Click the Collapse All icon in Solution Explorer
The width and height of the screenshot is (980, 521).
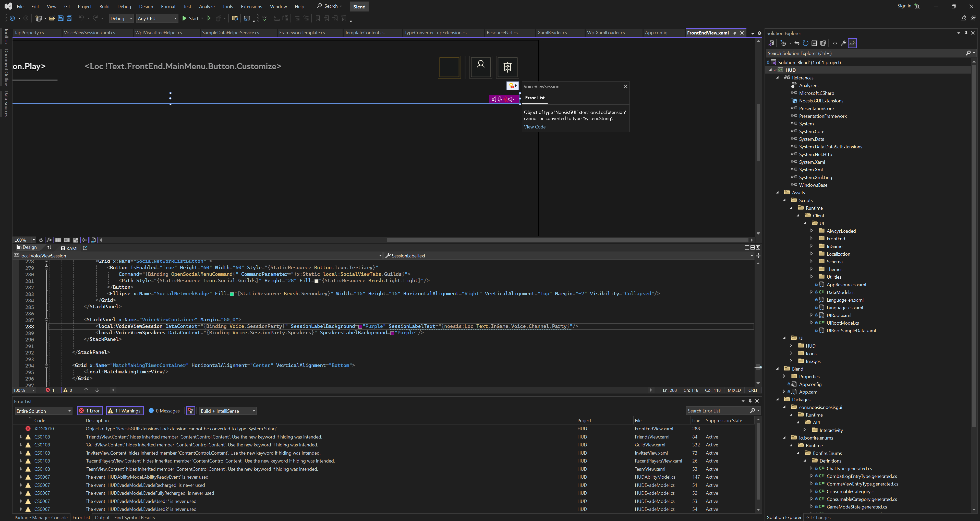[815, 43]
